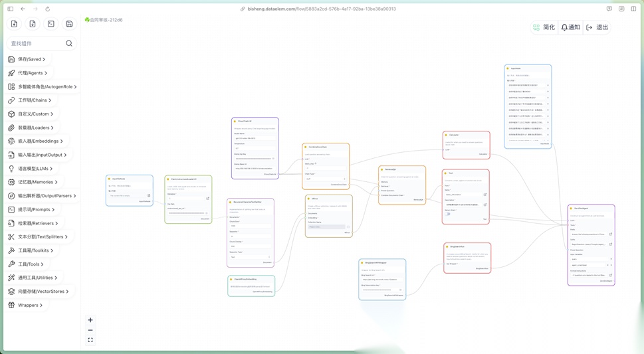This screenshot has width=644, height=354.
Task: Click the import flow file icon
Action: tap(14, 24)
